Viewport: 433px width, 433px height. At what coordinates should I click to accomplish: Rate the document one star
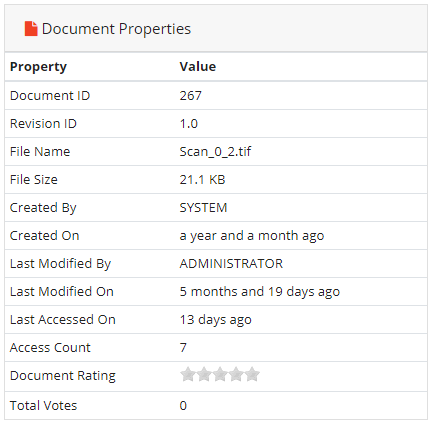coord(188,374)
